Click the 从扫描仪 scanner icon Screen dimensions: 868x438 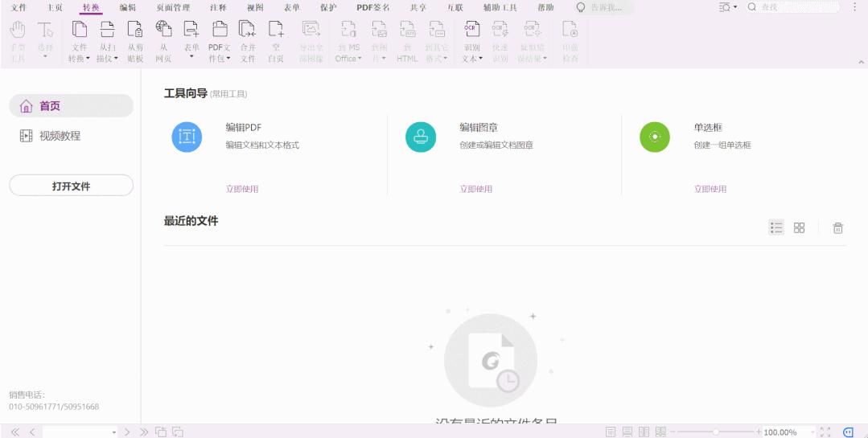click(107, 29)
